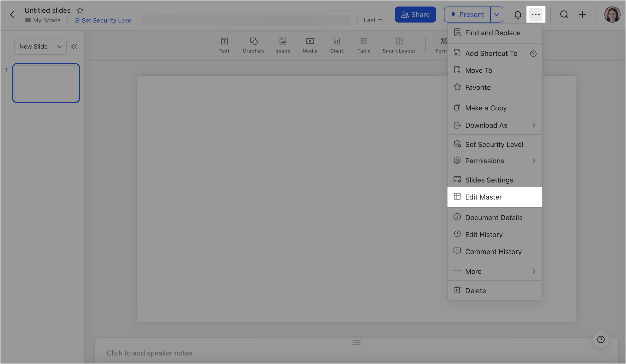Insert a Chart from toolbar
Image resolution: width=626 pixels, height=364 pixels.
(x=337, y=45)
